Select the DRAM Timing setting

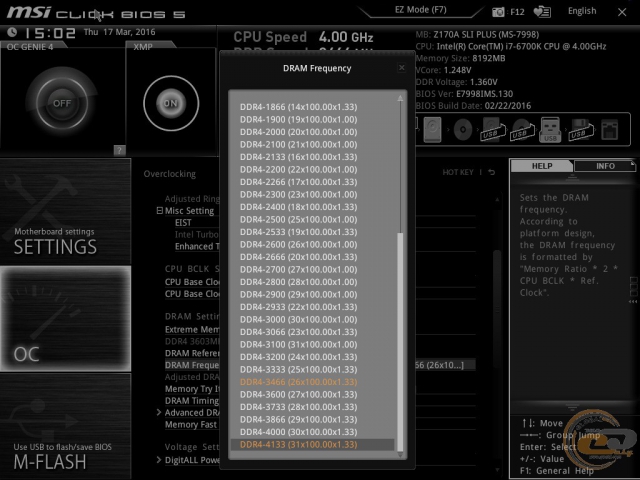coord(192,401)
